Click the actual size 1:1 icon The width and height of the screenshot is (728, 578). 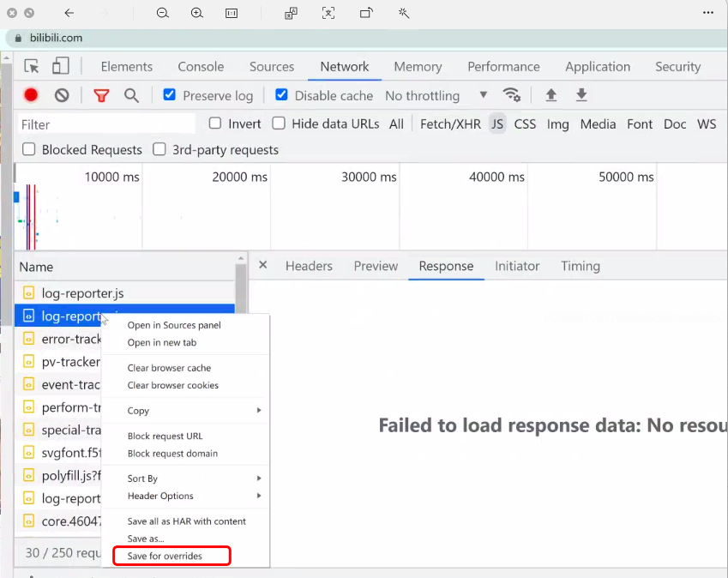click(232, 14)
